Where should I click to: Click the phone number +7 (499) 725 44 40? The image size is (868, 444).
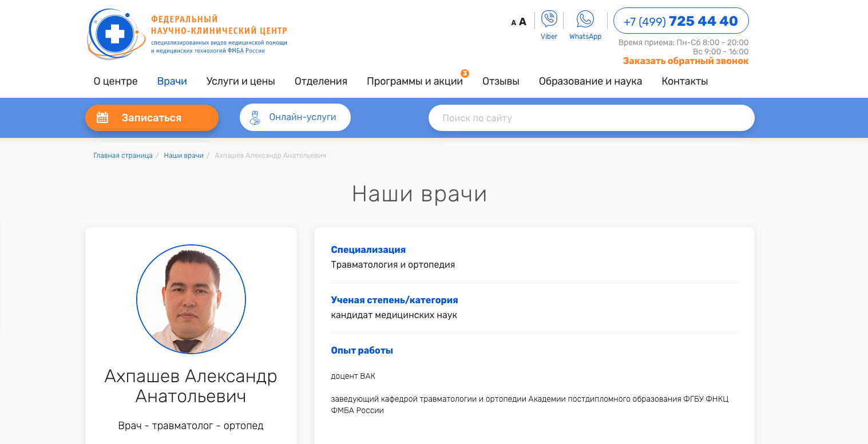[681, 21]
